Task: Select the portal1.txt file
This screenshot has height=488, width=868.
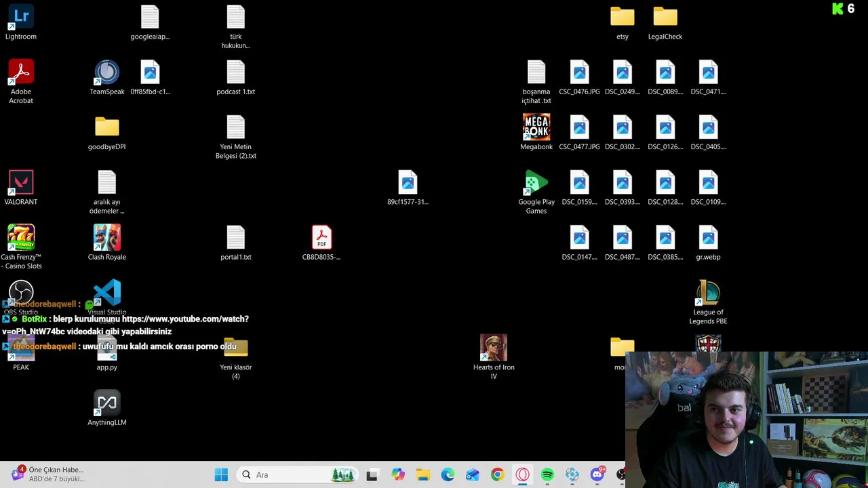Action: pyautogui.click(x=236, y=243)
